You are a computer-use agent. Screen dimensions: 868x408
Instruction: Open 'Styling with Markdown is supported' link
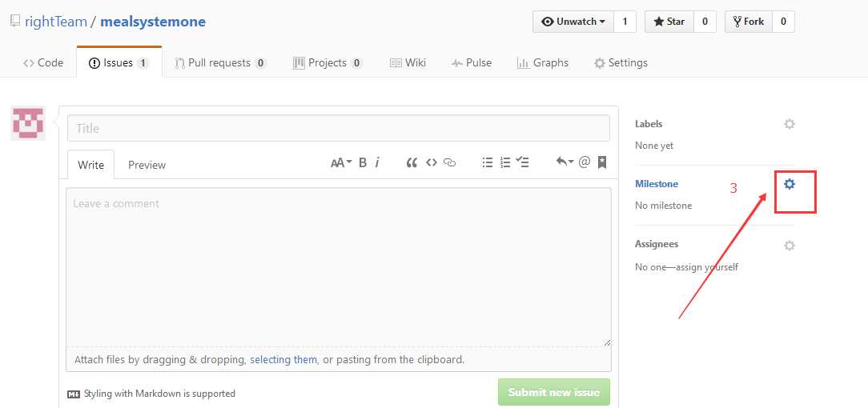(x=159, y=394)
